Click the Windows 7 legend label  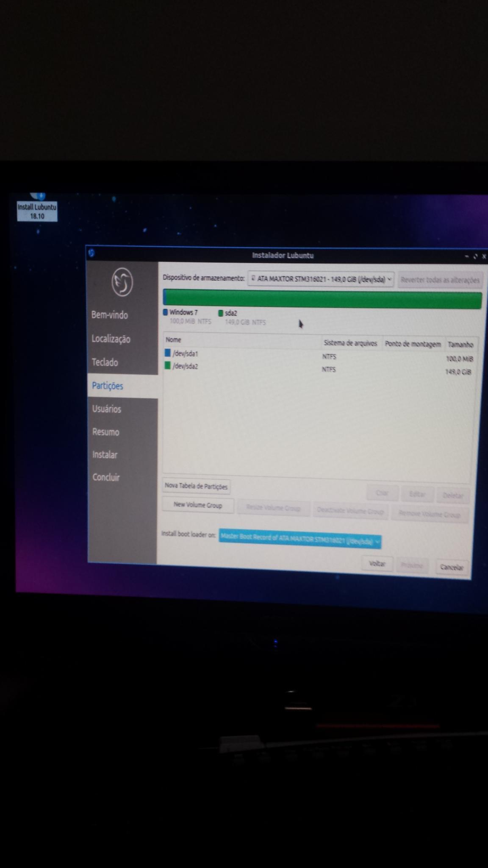183,312
